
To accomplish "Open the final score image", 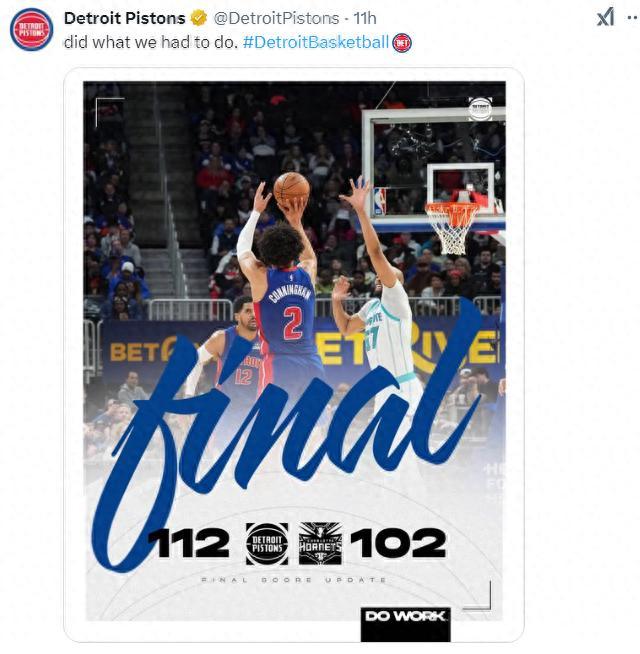I will 294,355.
